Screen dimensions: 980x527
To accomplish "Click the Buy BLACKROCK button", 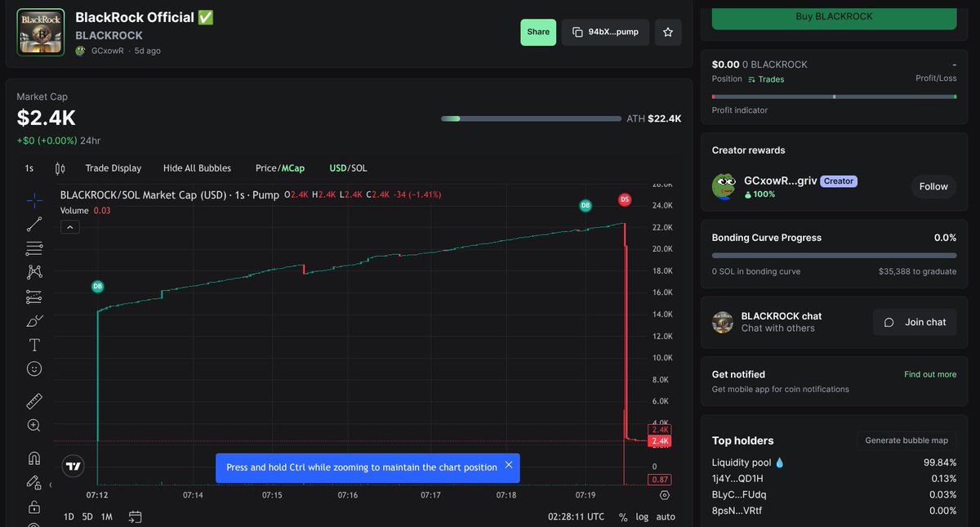I will click(834, 16).
